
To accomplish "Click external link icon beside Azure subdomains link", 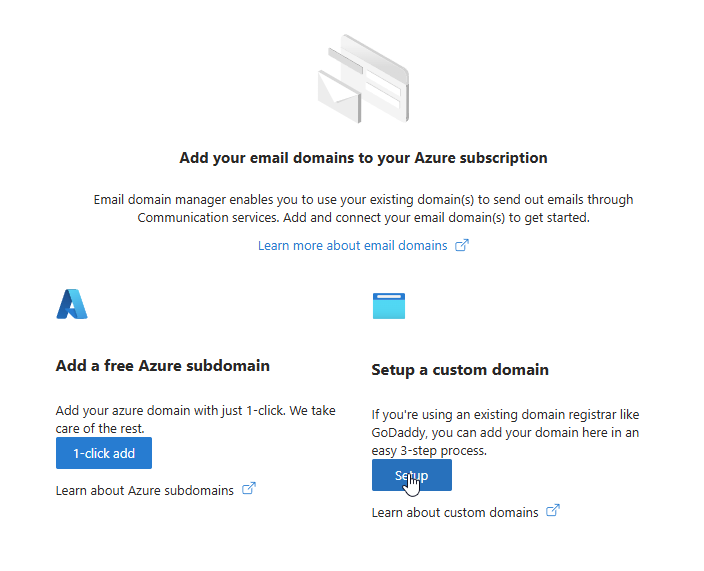I will [x=249, y=488].
